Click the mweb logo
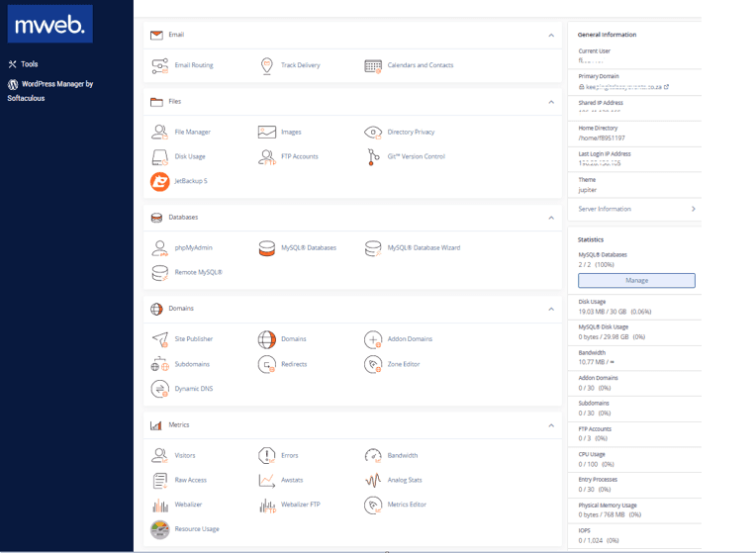Screen dimensions: 756x553 (x=50, y=24)
